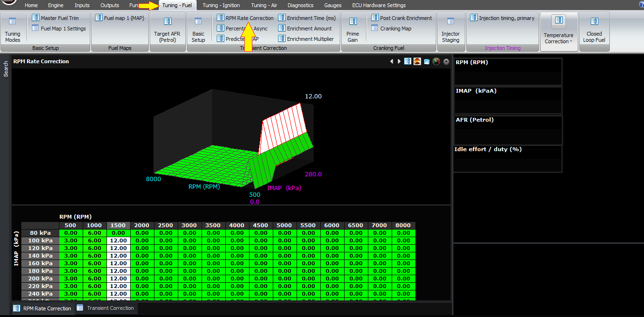This screenshot has height=317, width=644.
Task: Open the Diagnostics ribbon tab
Action: [300, 5]
